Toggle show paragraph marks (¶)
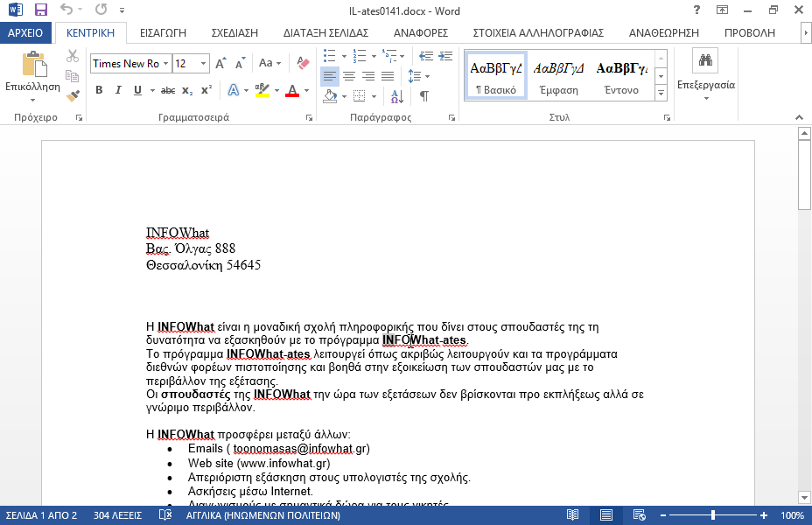The height and width of the screenshot is (525, 812). pyautogui.click(x=424, y=96)
